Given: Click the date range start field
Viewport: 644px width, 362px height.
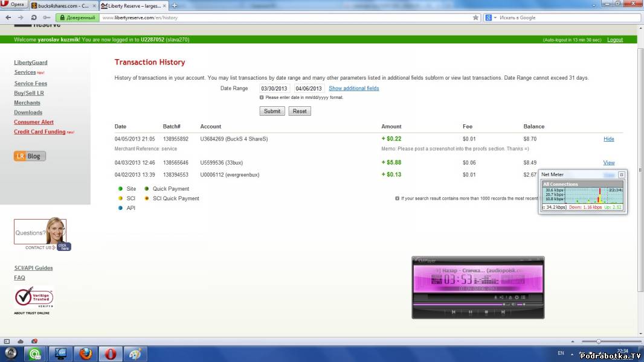Looking at the screenshot, I should (x=275, y=88).
